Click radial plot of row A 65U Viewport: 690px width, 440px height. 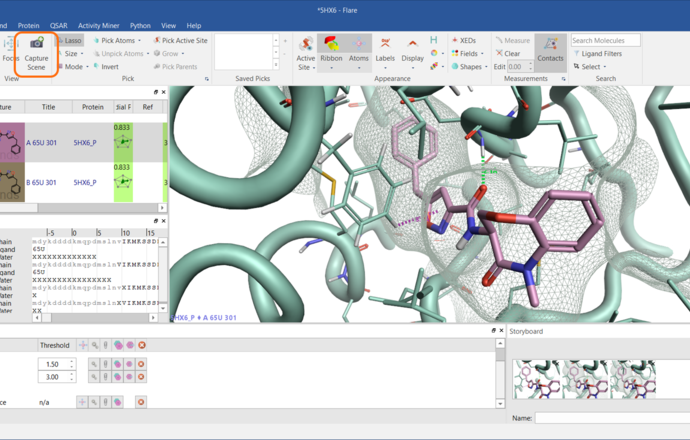[x=123, y=142]
